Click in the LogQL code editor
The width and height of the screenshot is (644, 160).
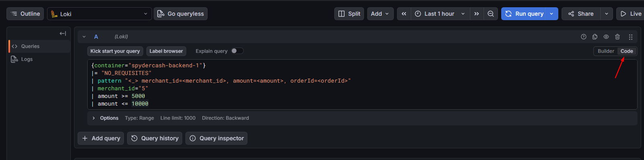(362, 84)
